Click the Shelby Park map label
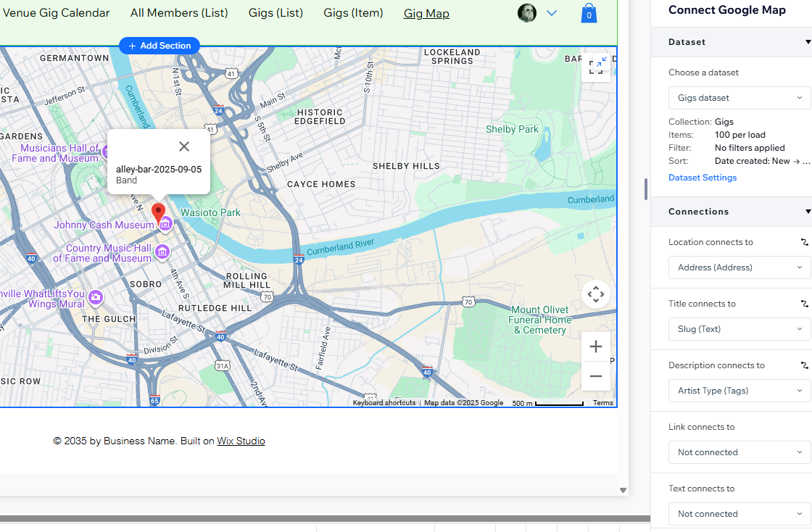This screenshot has width=812, height=532. point(512,130)
